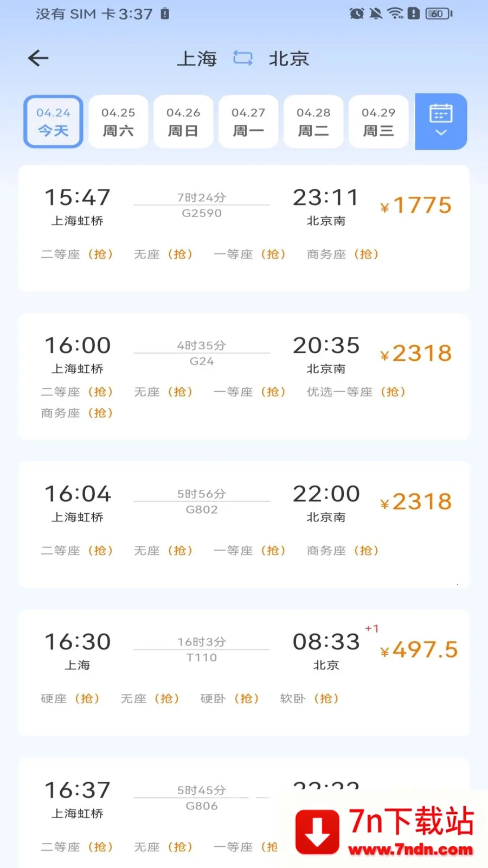Tap the Wi-Fi status icon

pos(395,14)
